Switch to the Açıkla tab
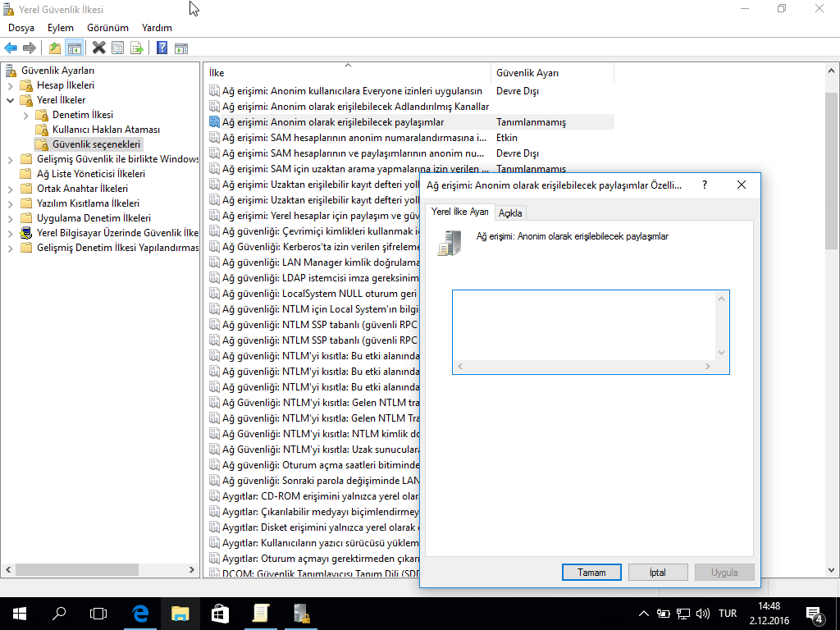This screenshot has height=630, width=840. (x=511, y=212)
